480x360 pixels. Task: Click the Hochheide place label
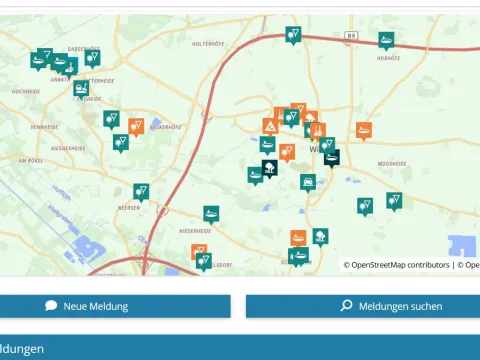[x=26, y=91]
